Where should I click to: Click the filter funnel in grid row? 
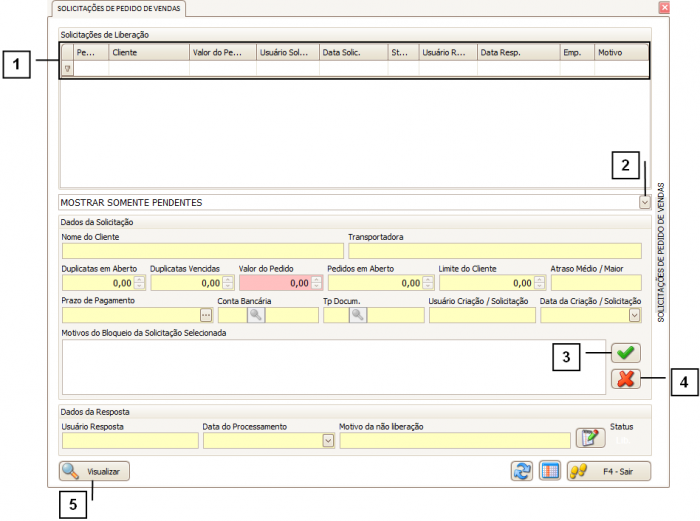point(68,70)
